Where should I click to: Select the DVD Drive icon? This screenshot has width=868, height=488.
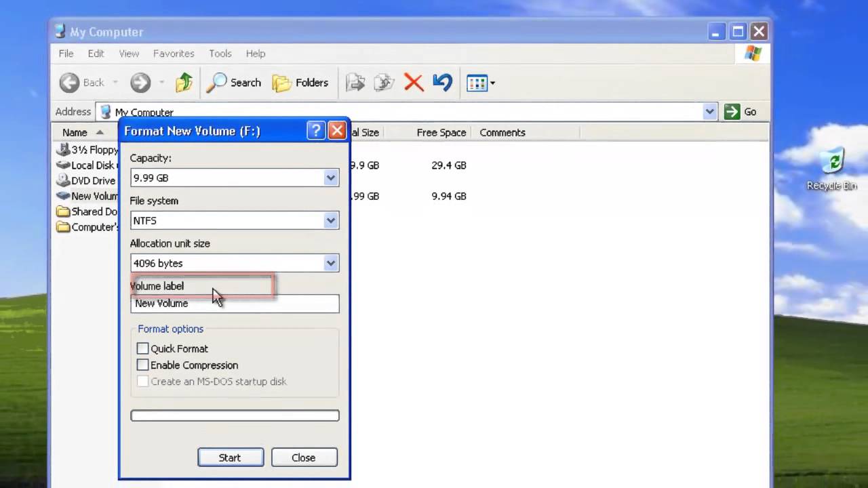pos(63,180)
